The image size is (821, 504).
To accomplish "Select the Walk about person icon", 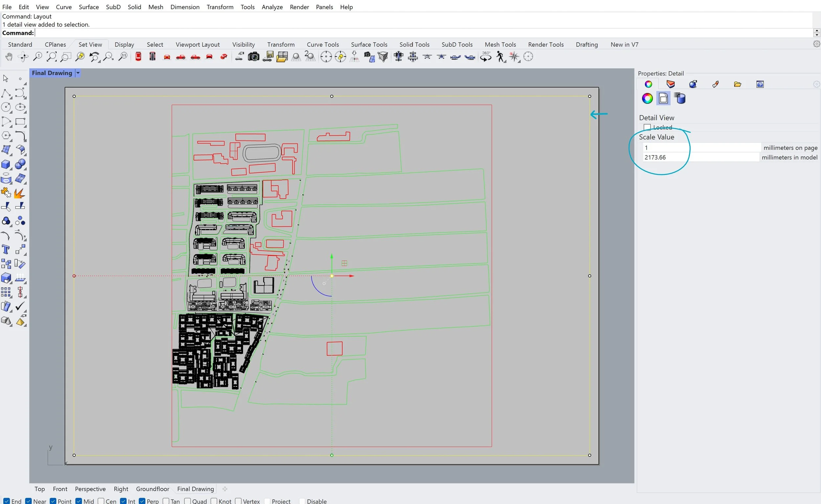I will [x=500, y=57].
